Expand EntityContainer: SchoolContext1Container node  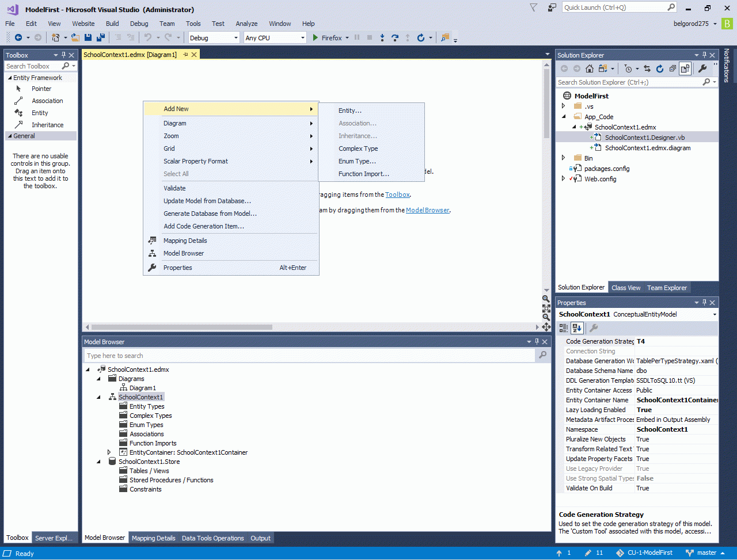point(109,452)
